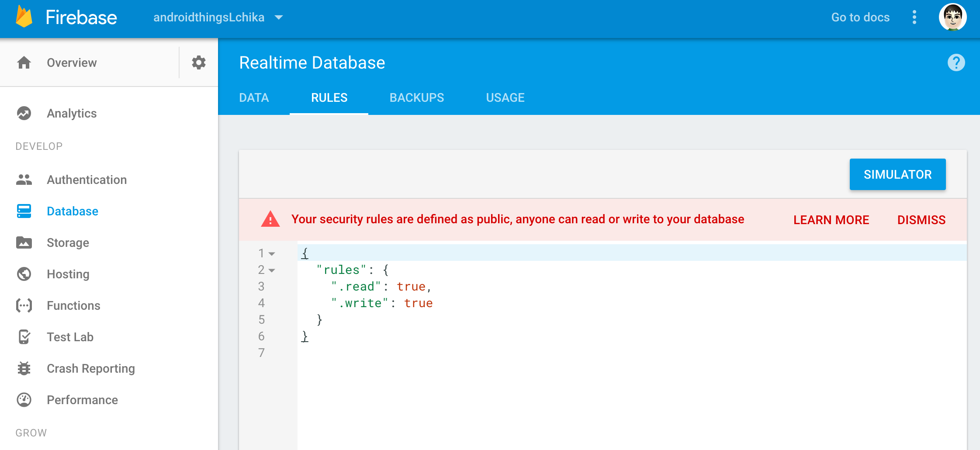980x450 pixels.
Task: Open the Overview page
Action: [x=72, y=62]
